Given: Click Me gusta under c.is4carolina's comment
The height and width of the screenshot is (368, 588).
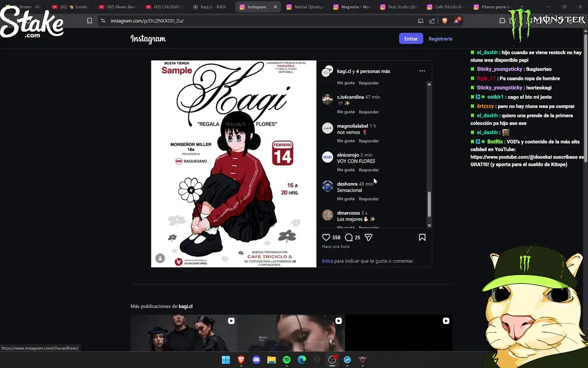Looking at the screenshot, I should [x=346, y=111].
